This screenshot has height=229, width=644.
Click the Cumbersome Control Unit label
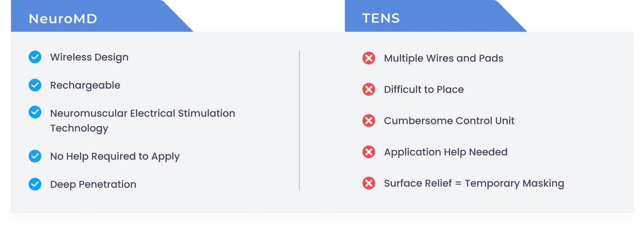[x=449, y=121]
